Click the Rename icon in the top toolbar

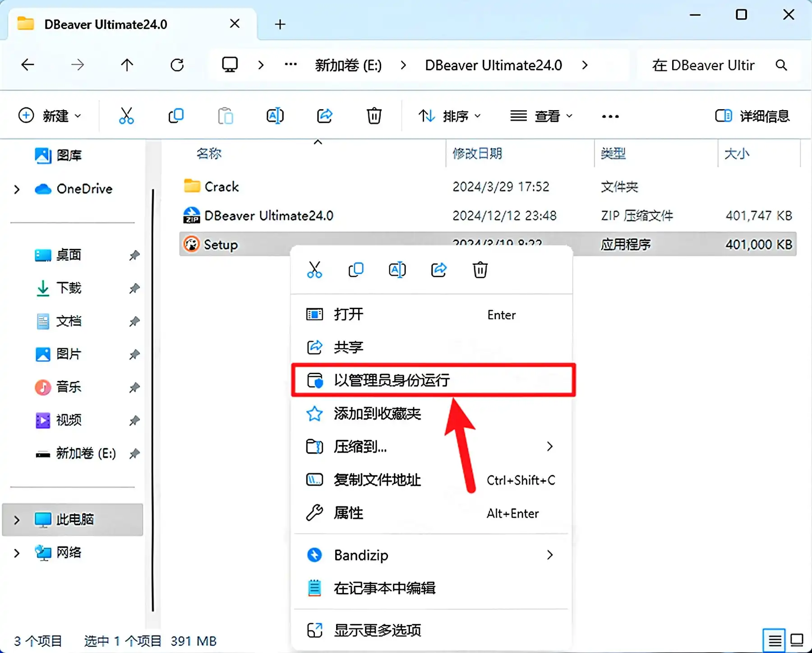click(x=275, y=116)
